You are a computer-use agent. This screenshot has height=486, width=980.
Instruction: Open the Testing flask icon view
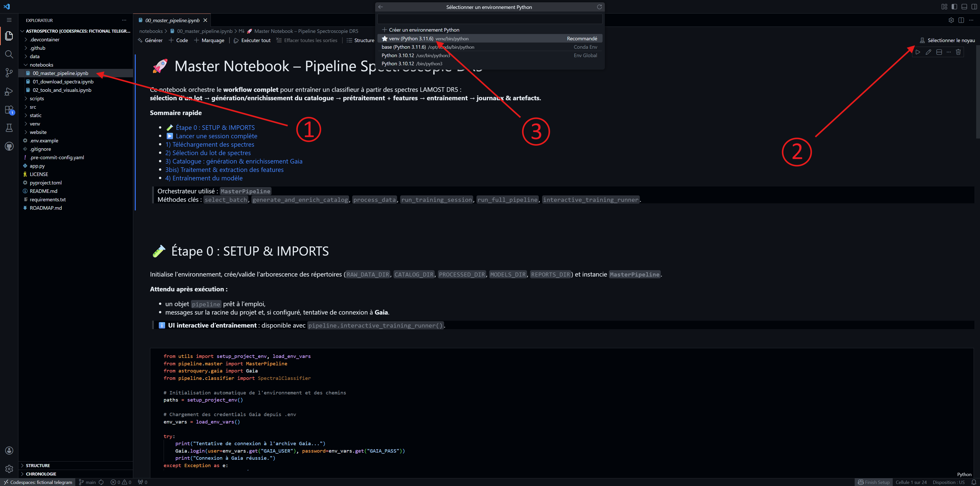pyautogui.click(x=9, y=128)
